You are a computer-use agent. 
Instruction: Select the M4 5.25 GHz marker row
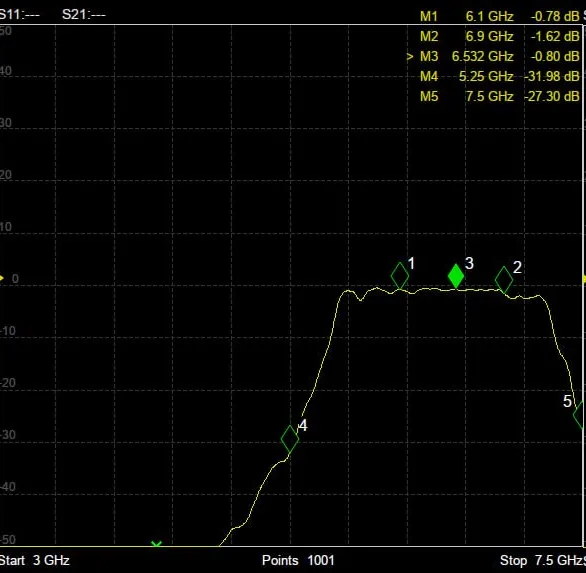point(499,76)
